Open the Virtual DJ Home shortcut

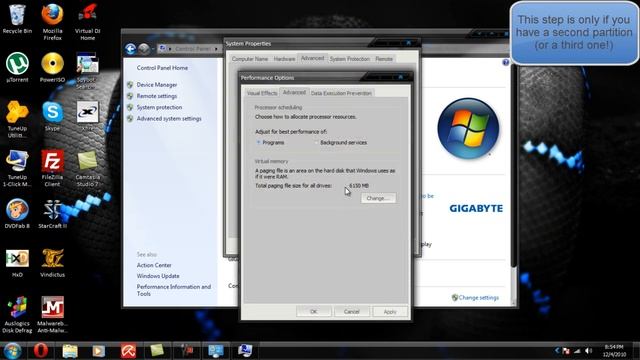click(87, 21)
